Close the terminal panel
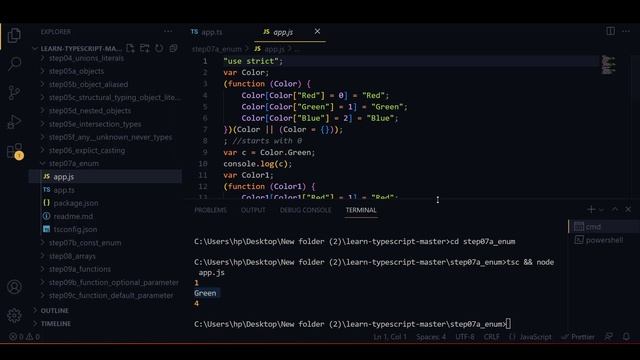This screenshot has width=640, height=360. 628,209
